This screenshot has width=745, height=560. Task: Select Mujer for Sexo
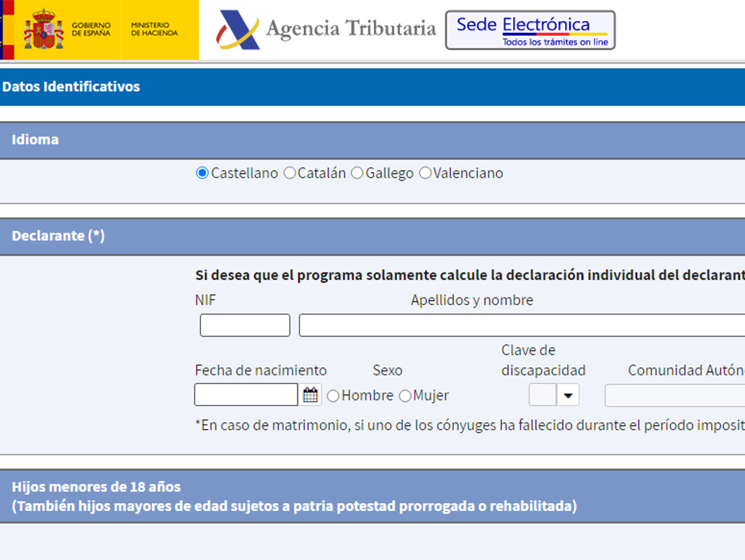coord(405,395)
